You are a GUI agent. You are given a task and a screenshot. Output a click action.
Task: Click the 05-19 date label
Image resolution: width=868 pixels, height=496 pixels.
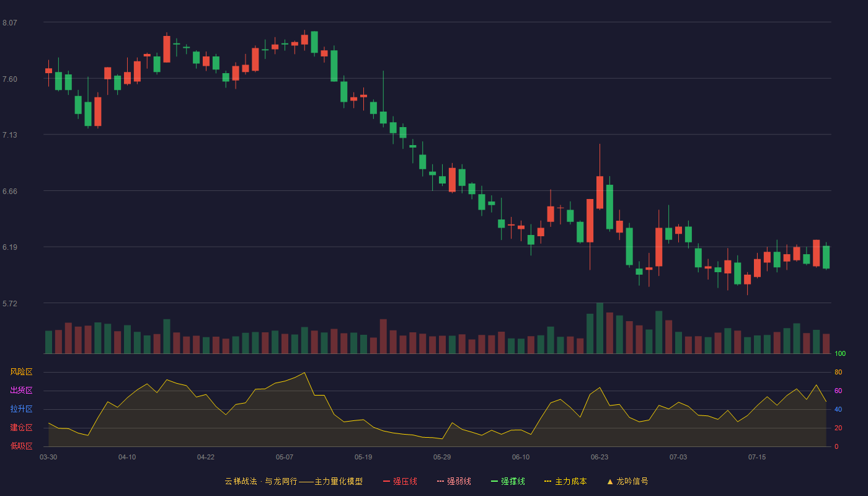(363, 457)
